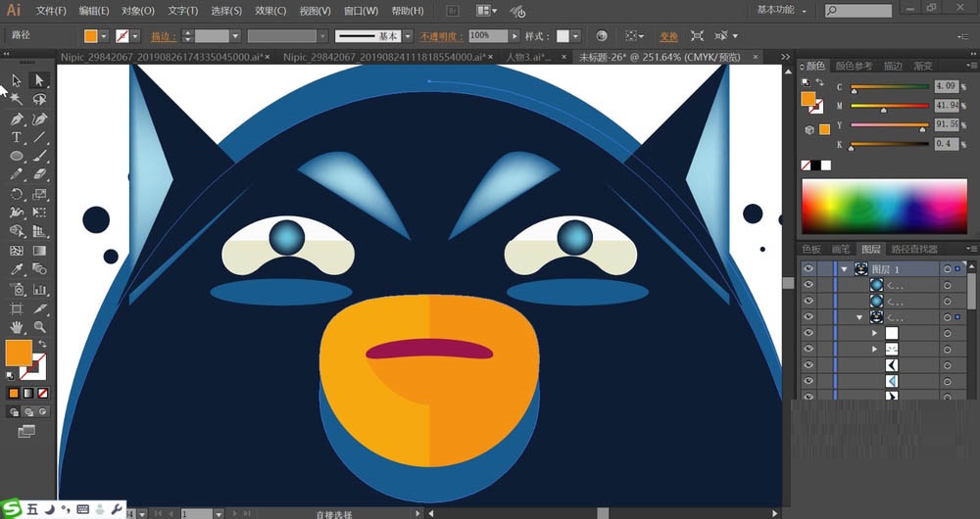Click the color spectrum bar
Viewport: 980px width, 519px height.
[885, 205]
